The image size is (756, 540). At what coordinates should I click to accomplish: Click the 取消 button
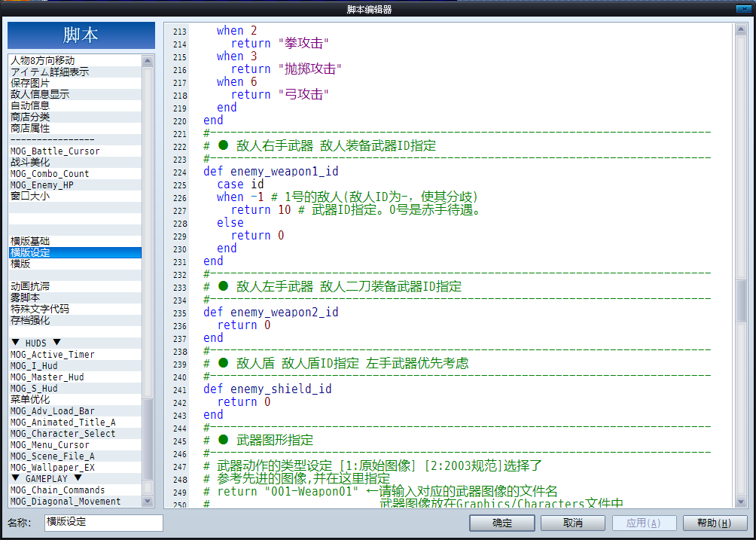pyautogui.click(x=573, y=523)
